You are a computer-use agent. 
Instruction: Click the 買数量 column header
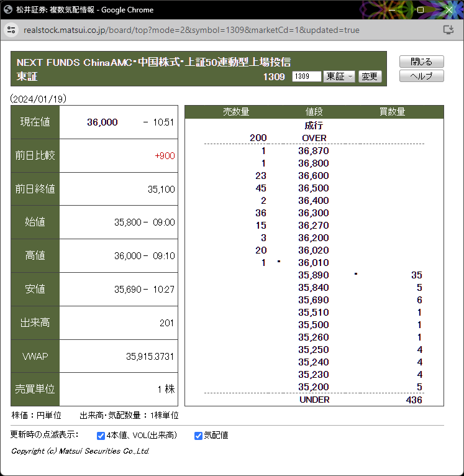[x=392, y=112]
